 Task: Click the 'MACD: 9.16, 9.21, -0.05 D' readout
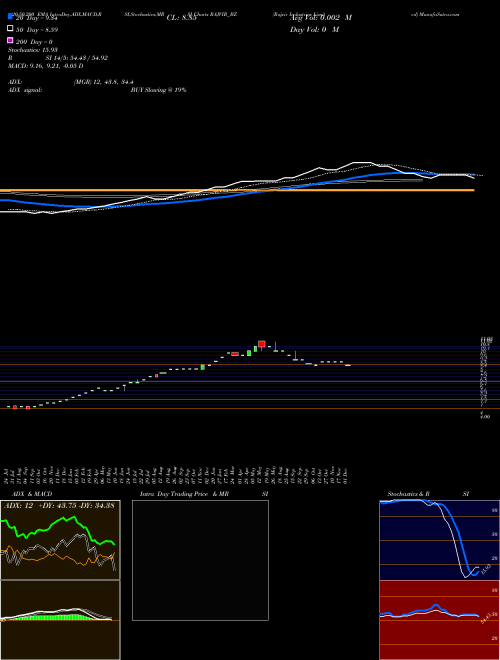(45, 66)
